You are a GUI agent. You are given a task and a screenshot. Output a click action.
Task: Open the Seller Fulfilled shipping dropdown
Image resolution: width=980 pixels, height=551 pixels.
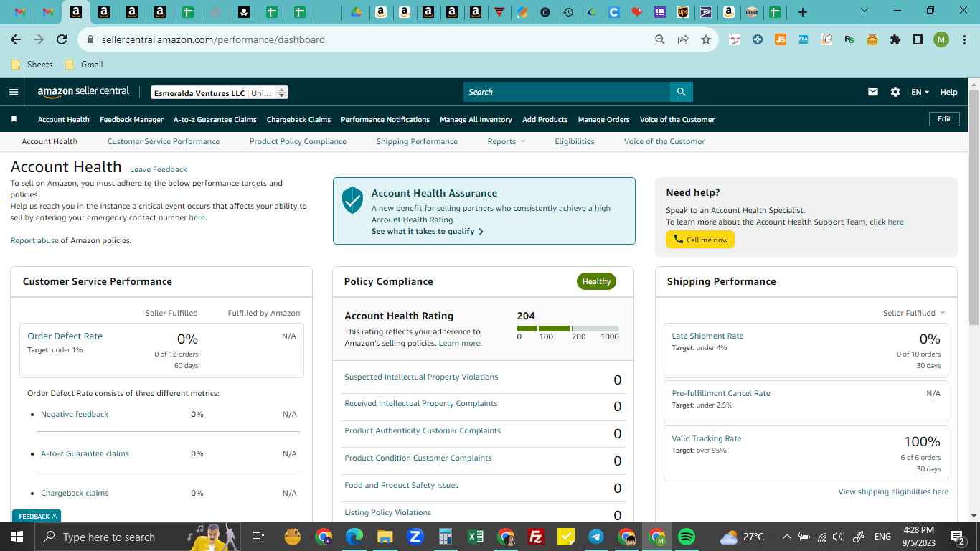click(x=914, y=313)
